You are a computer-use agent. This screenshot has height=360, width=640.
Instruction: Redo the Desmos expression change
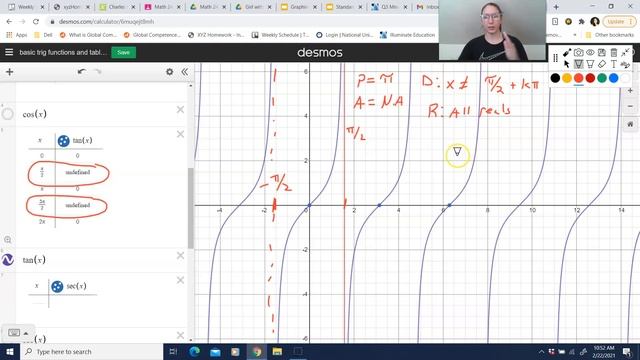click(98, 72)
